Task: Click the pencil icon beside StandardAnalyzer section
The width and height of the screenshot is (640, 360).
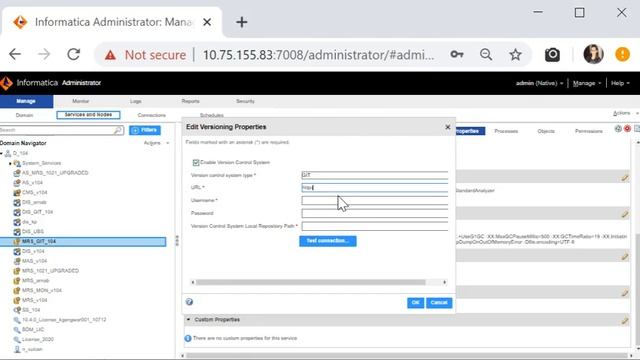Action: point(625,178)
